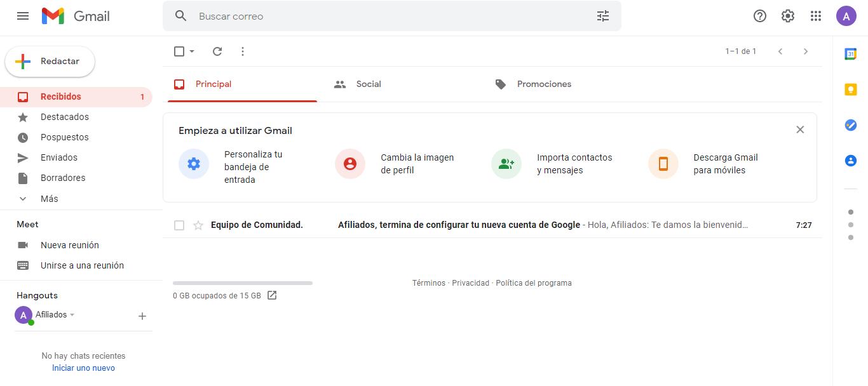The image size is (868, 386).
Task: Click the 0 GB ocupados de 15 GB text
Action: (217, 296)
